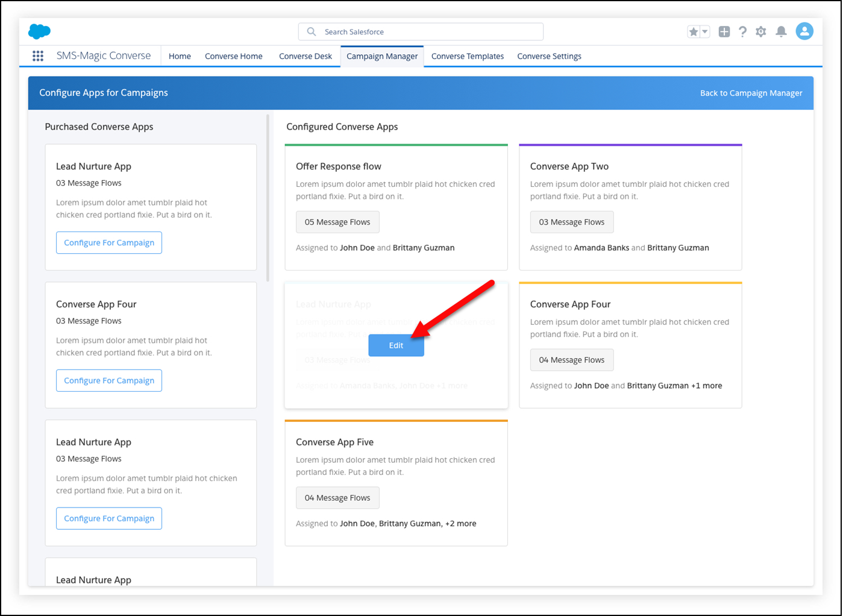The width and height of the screenshot is (843, 616).
Task: Open the user profile avatar
Action: point(804,31)
